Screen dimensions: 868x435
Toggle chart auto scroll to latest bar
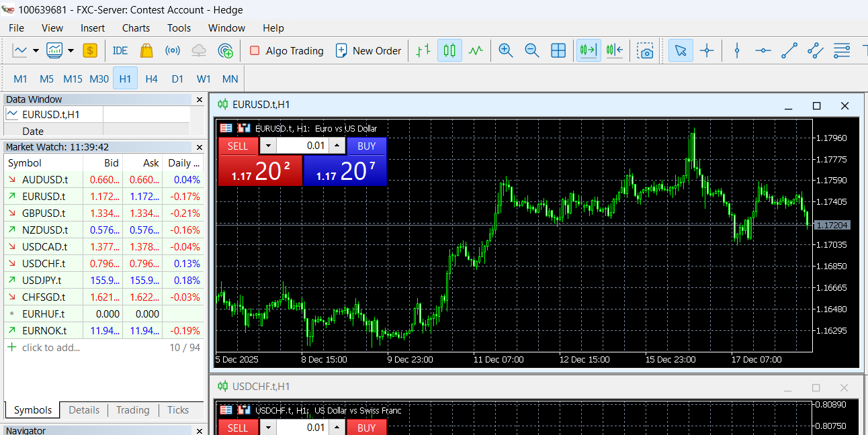pyautogui.click(x=589, y=50)
